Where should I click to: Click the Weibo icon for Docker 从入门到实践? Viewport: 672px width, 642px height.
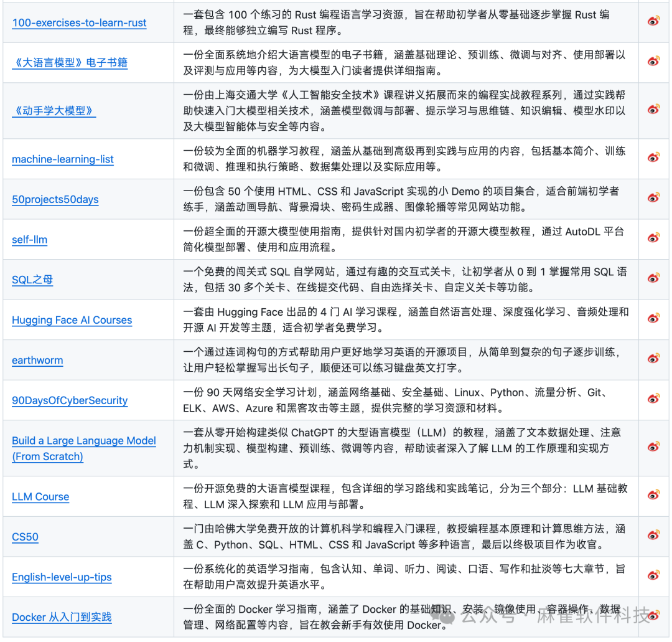[653, 616]
